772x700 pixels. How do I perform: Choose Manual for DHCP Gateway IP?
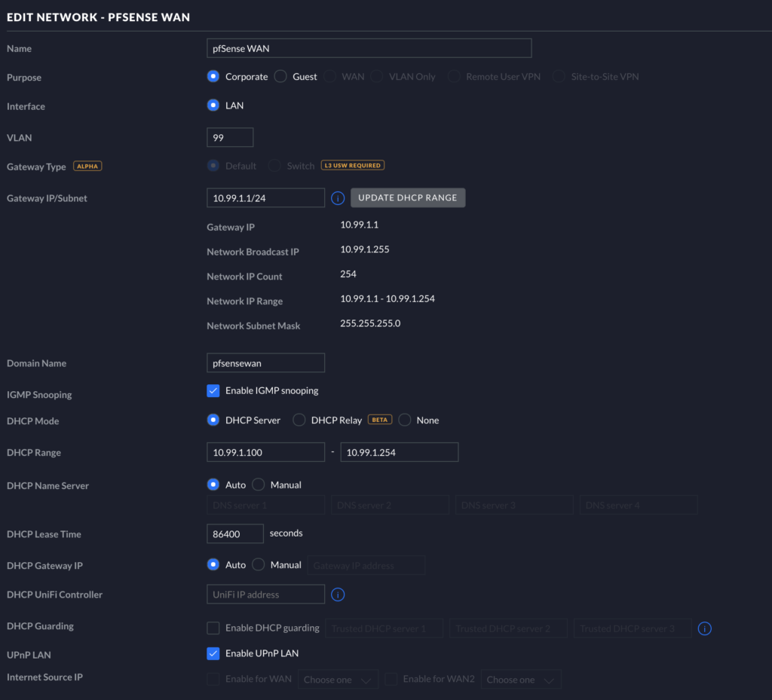pyautogui.click(x=259, y=564)
